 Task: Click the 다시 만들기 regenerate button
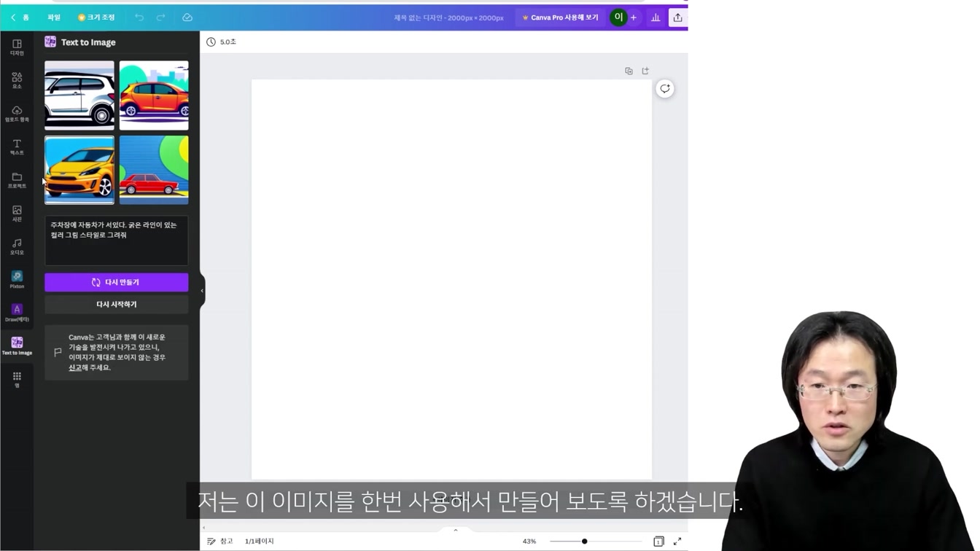pos(117,282)
